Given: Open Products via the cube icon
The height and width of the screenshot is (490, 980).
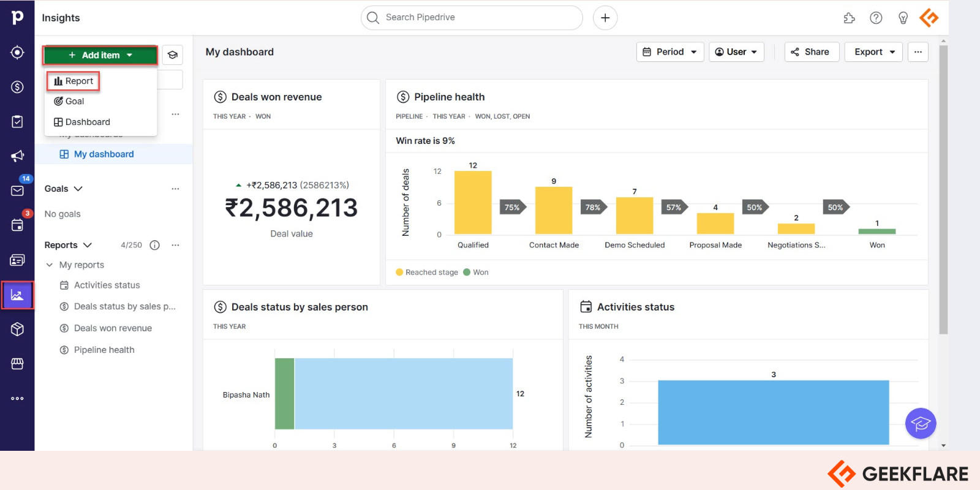Looking at the screenshot, I should pyautogui.click(x=17, y=329).
